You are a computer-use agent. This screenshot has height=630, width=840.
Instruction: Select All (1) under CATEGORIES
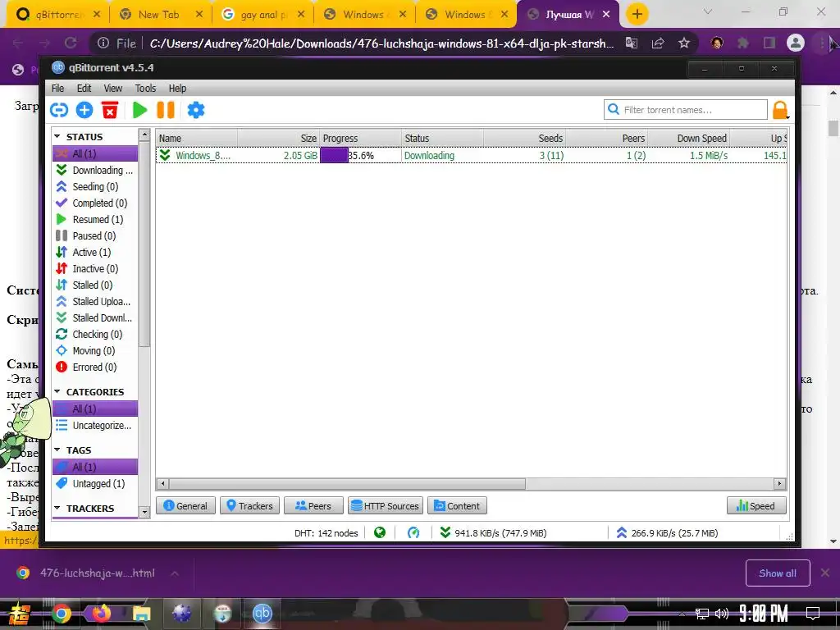click(95, 409)
